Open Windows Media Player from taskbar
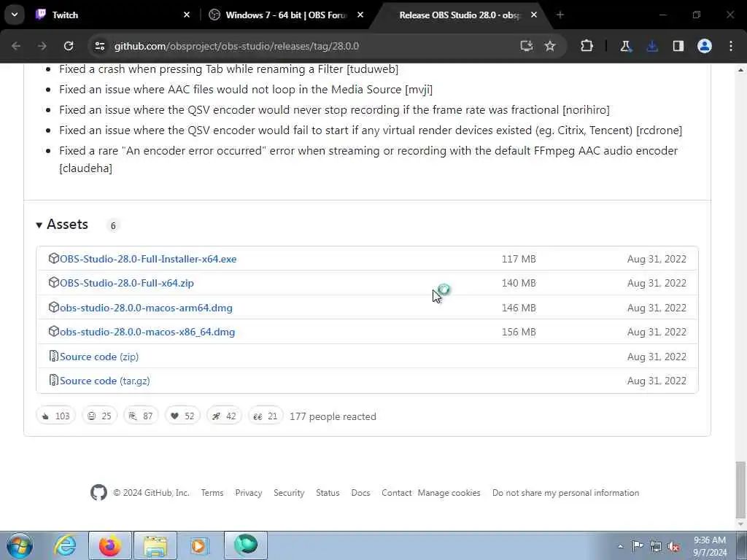This screenshot has width=747, height=560. click(x=199, y=545)
